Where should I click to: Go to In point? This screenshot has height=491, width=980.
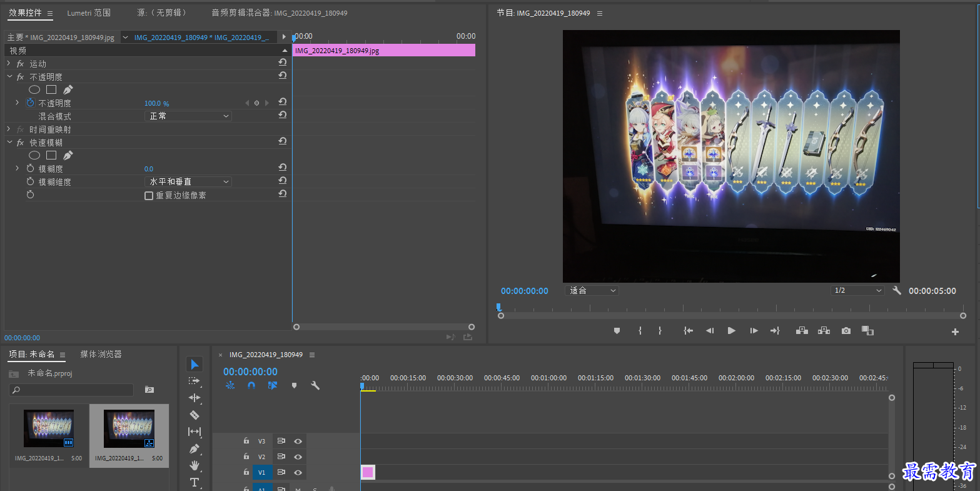pos(688,331)
